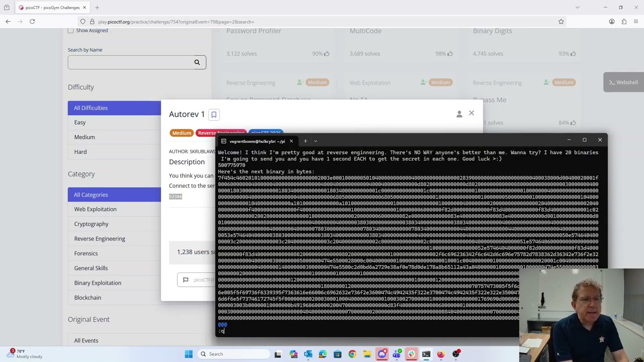Close the picoCTF browser tab
Image resolution: width=644 pixels, height=362 pixels.
click(85, 8)
